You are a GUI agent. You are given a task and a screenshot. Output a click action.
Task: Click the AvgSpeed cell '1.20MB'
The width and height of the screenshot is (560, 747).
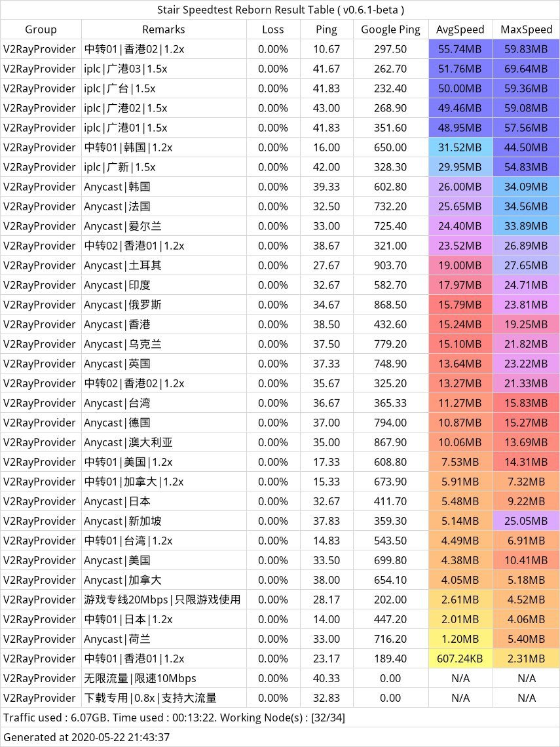coord(460,639)
